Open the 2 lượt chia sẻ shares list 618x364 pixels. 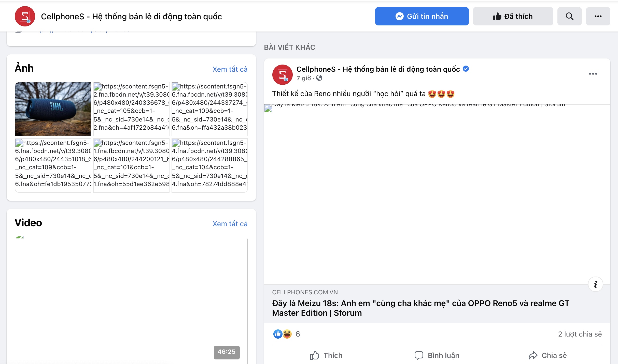(x=580, y=334)
